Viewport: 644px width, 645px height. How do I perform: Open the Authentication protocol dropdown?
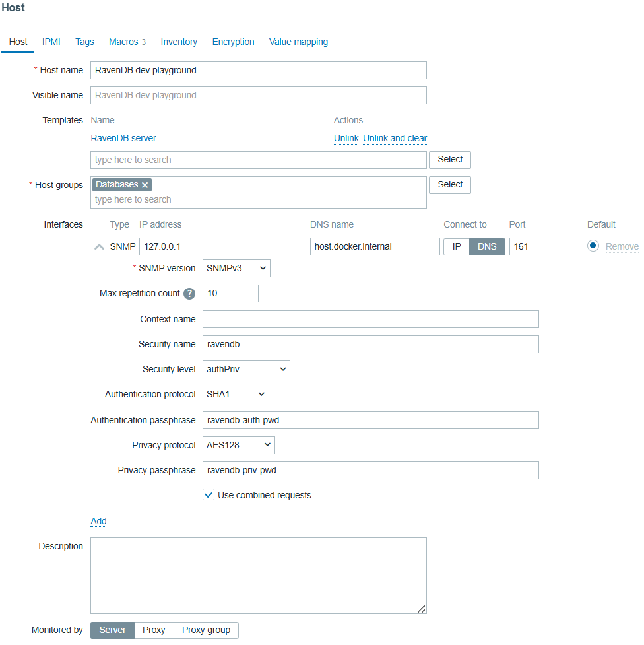(236, 395)
